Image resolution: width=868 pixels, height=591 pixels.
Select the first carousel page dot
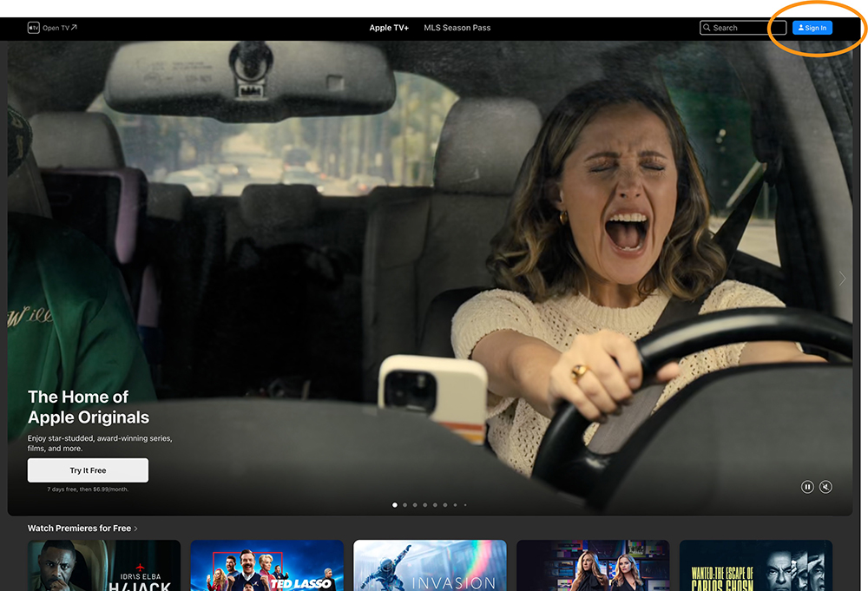pos(395,504)
